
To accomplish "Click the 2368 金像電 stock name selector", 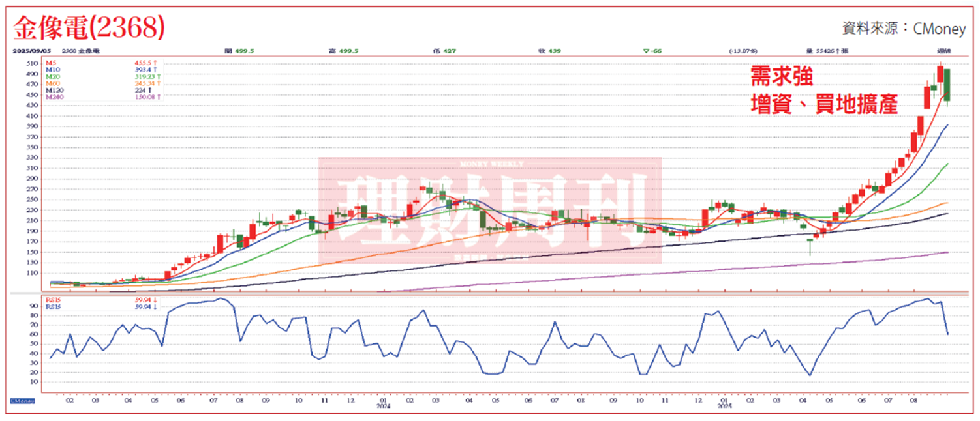I will [81, 50].
